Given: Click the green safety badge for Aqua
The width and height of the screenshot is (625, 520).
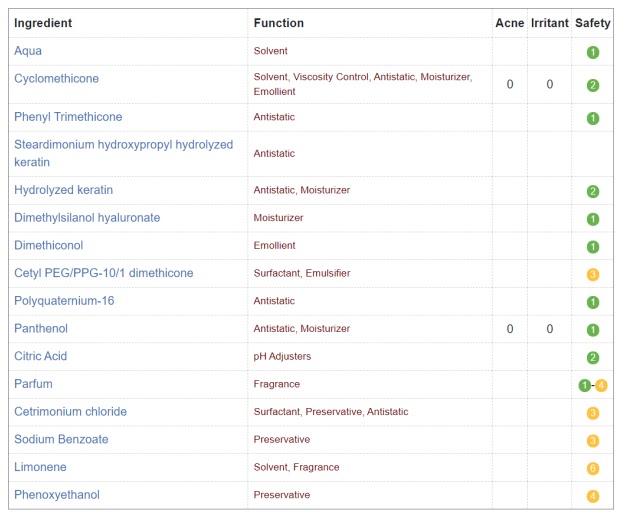Looking at the screenshot, I should click(593, 52).
